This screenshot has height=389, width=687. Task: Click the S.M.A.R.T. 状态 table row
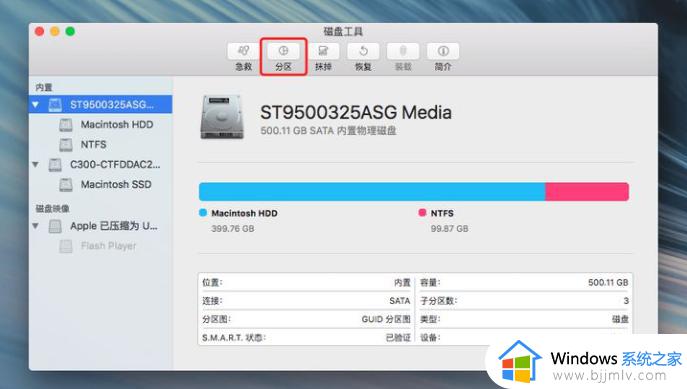tap(306, 337)
